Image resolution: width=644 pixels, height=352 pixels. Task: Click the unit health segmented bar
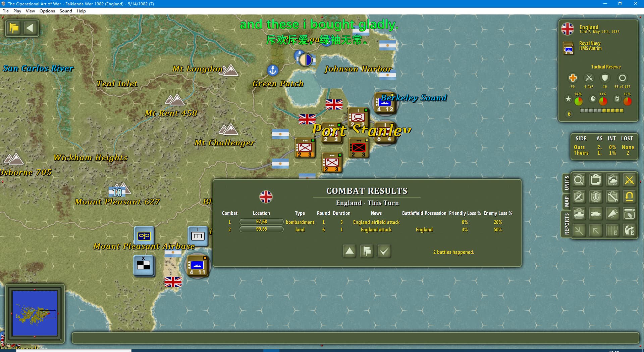pos(602,111)
